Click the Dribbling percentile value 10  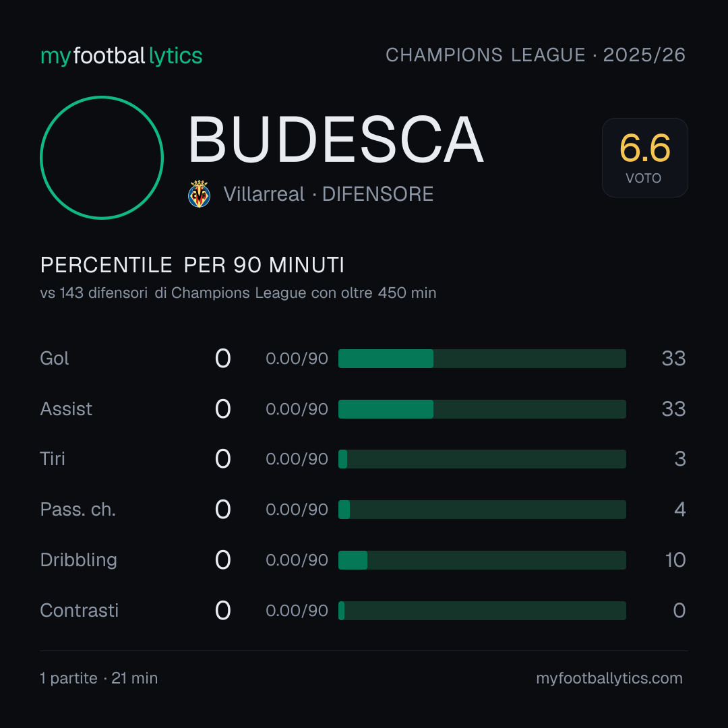675,560
